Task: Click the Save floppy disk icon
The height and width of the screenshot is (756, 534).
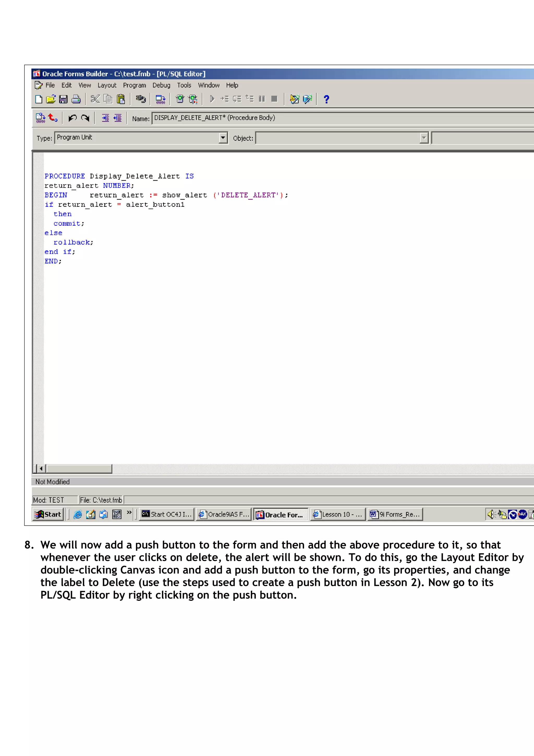Action: (x=63, y=99)
